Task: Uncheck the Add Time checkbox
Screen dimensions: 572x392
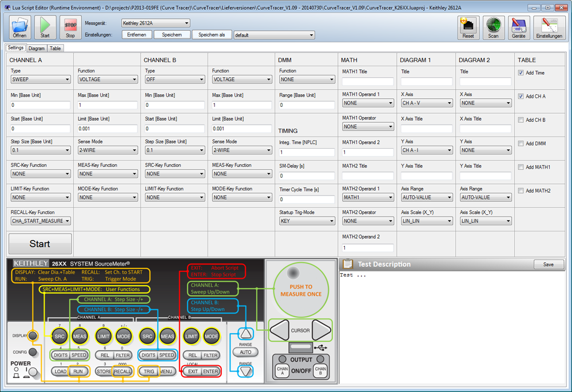Action: pyautogui.click(x=521, y=73)
